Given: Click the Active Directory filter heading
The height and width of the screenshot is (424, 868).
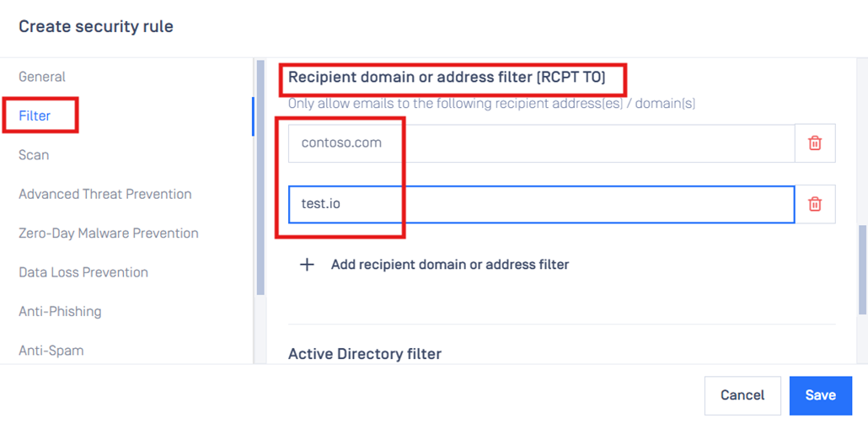Looking at the screenshot, I should click(365, 354).
